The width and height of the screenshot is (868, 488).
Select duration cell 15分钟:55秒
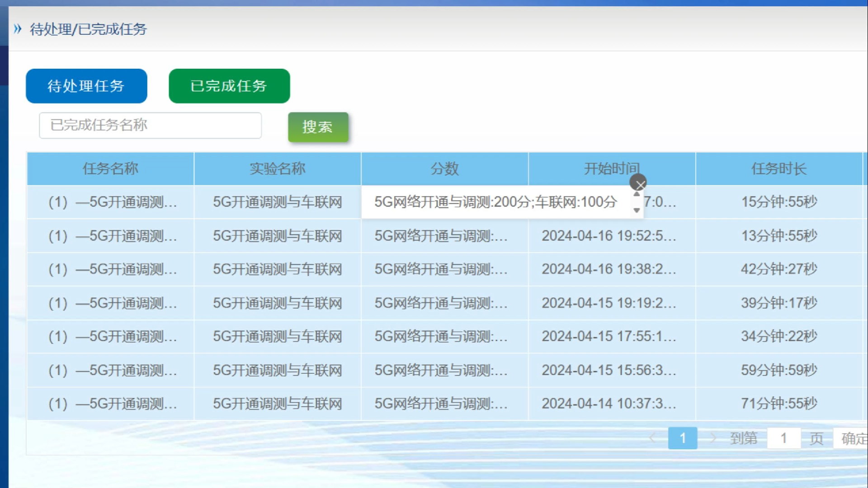[x=779, y=202]
